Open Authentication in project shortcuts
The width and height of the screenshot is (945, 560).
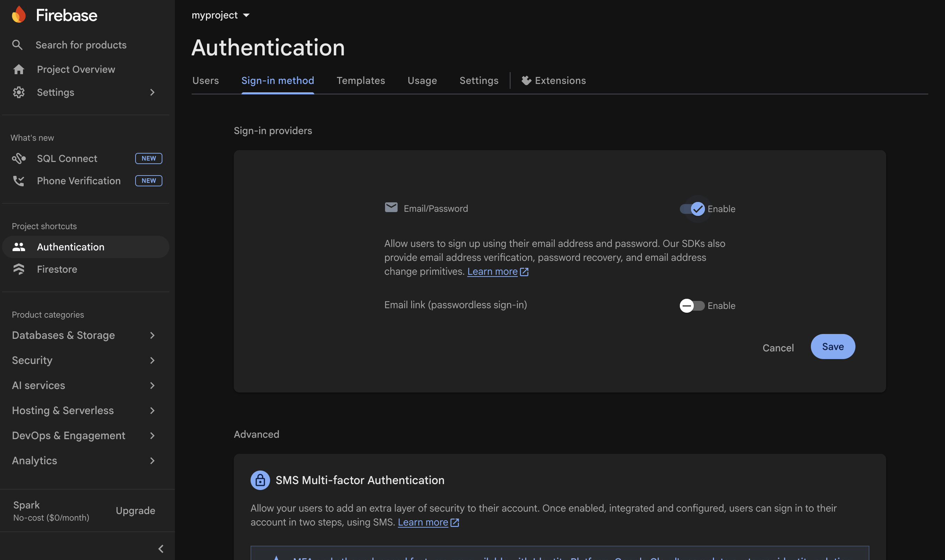point(85,247)
